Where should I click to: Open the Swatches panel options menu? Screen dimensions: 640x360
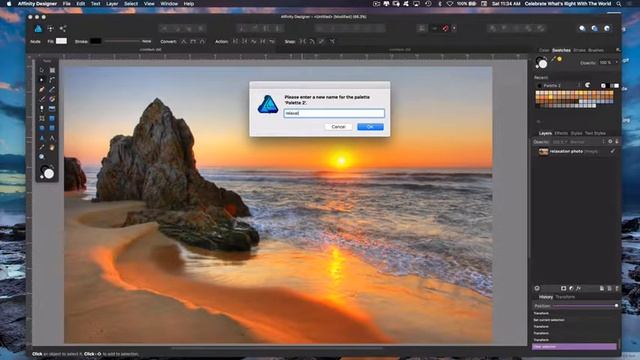coord(618,50)
